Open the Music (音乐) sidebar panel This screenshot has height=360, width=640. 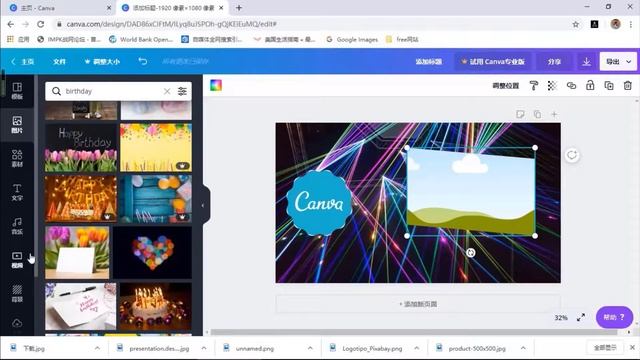[17, 226]
